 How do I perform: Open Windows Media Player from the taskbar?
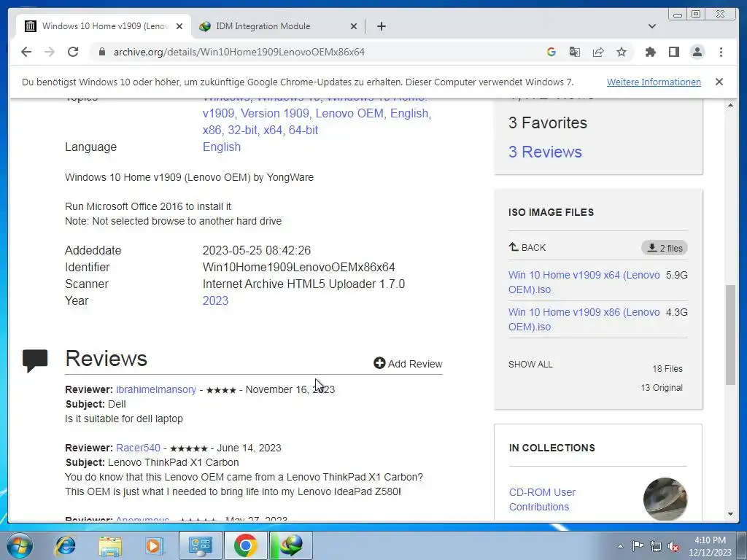tap(155, 545)
